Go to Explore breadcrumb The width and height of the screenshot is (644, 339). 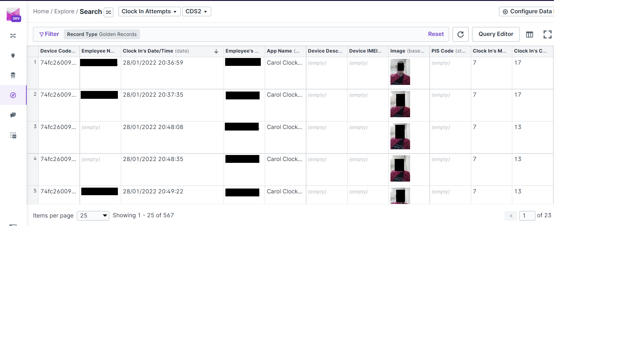click(x=64, y=11)
